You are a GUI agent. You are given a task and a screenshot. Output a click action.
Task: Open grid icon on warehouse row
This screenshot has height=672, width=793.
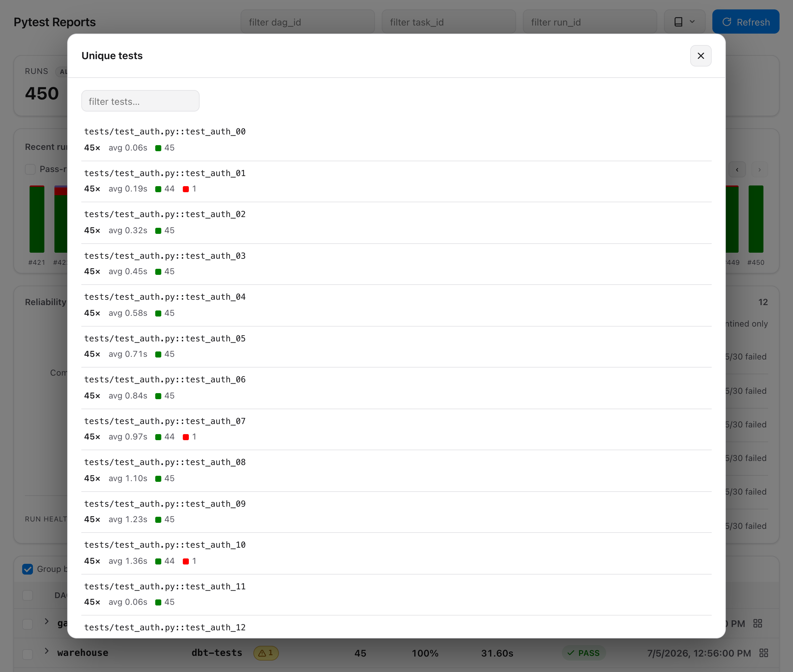tap(763, 653)
